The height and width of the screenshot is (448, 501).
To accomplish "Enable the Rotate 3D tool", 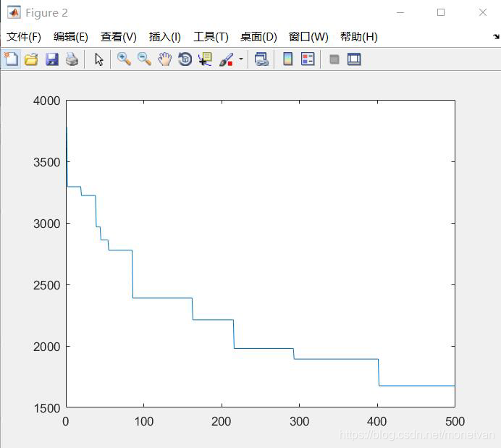I will click(x=185, y=59).
